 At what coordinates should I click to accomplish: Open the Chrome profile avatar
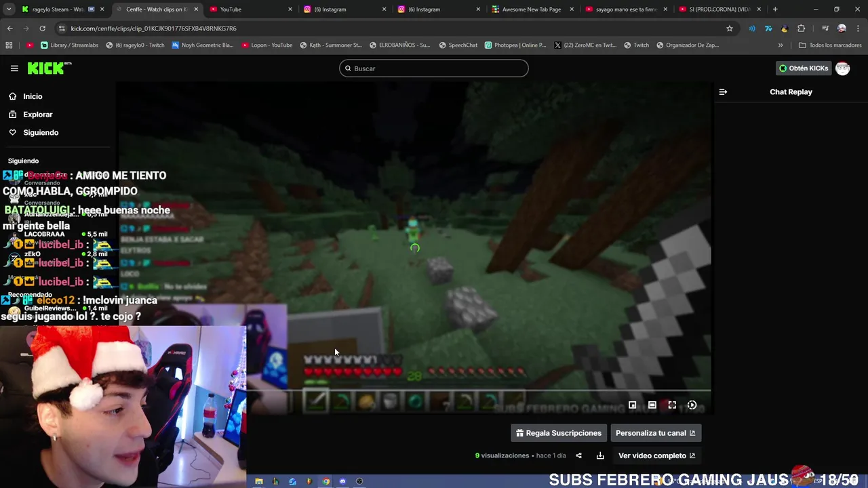[x=842, y=28]
